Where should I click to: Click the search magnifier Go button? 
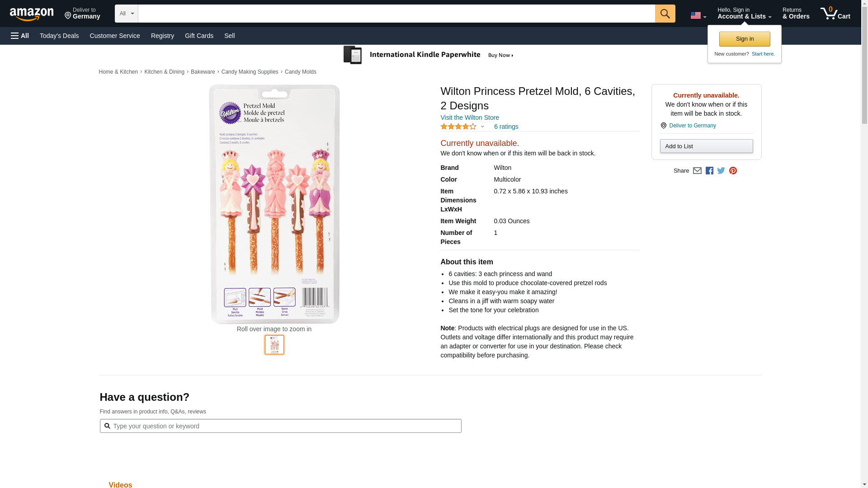tap(665, 14)
